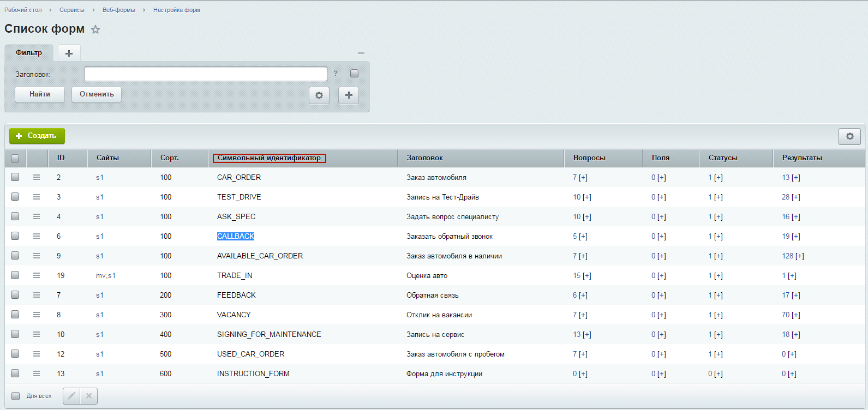Collapse filter panel with minus icon
The width and height of the screenshot is (868, 410).
point(361,53)
